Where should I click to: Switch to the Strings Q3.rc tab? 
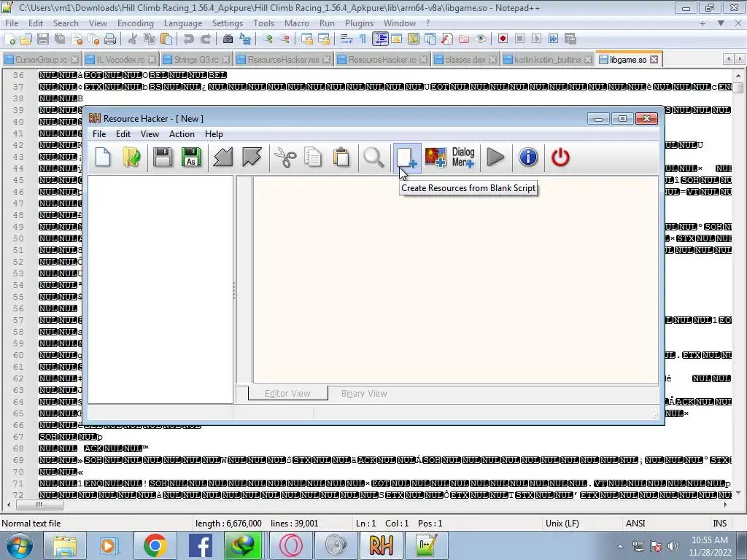(196, 60)
